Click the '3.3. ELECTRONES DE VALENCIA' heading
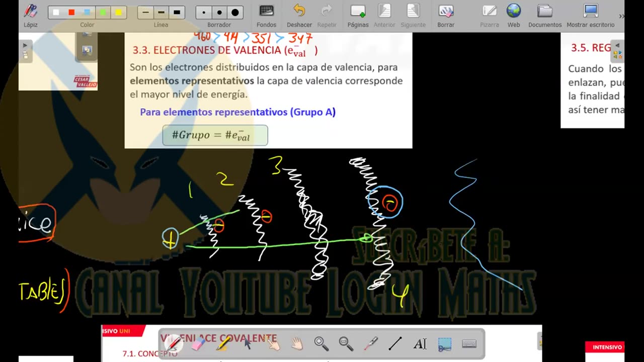Image resolution: width=644 pixels, height=362 pixels. coord(225,50)
